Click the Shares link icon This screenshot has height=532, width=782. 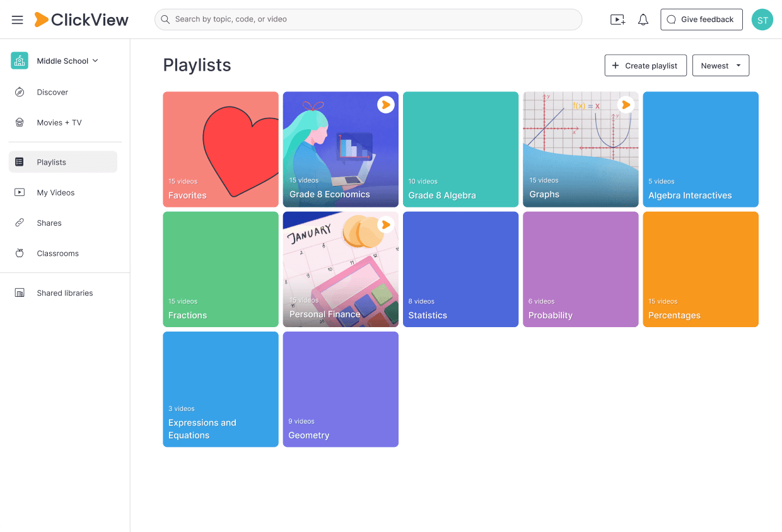[20, 223]
